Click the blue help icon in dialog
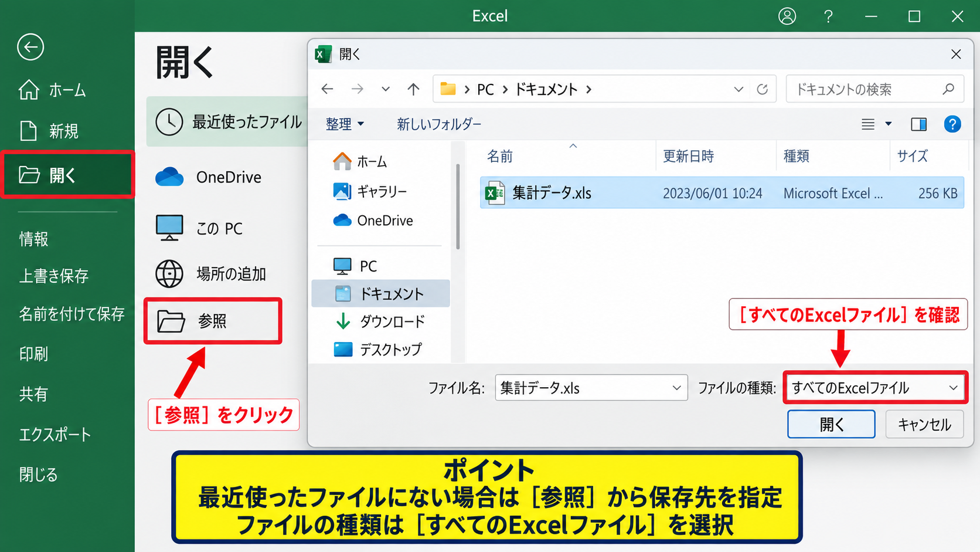 pyautogui.click(x=952, y=124)
